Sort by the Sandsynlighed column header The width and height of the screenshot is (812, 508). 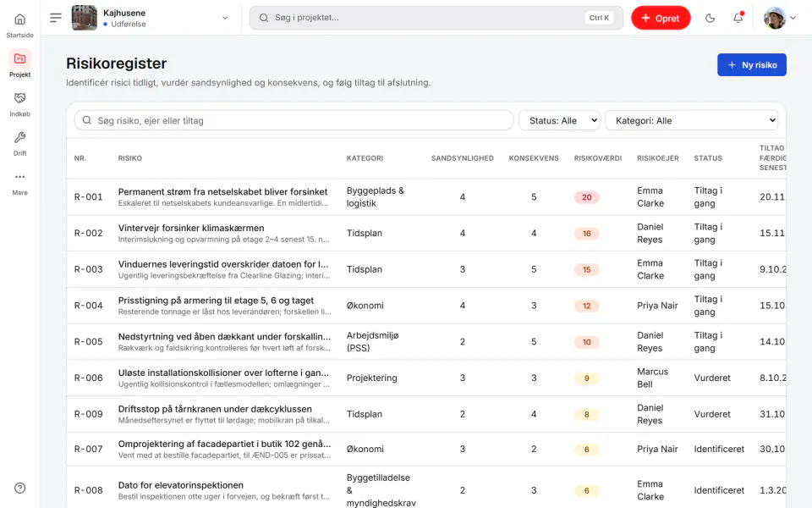(x=463, y=158)
